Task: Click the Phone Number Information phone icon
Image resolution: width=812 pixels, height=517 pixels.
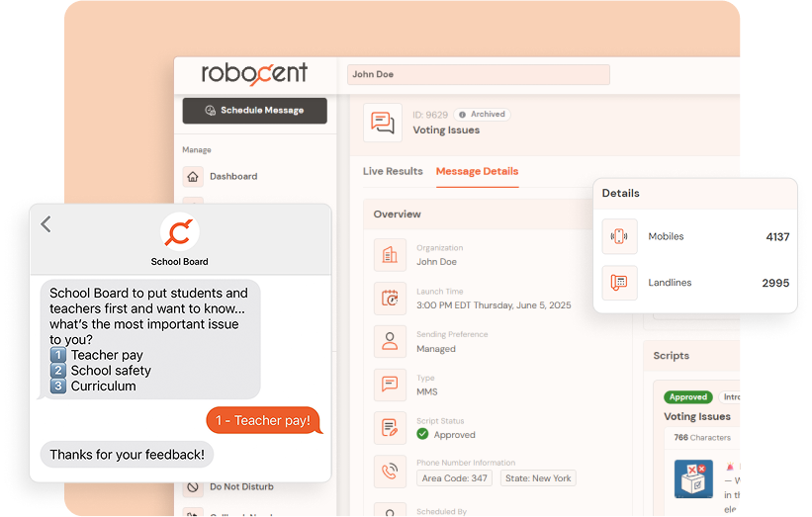Action: 390,471
